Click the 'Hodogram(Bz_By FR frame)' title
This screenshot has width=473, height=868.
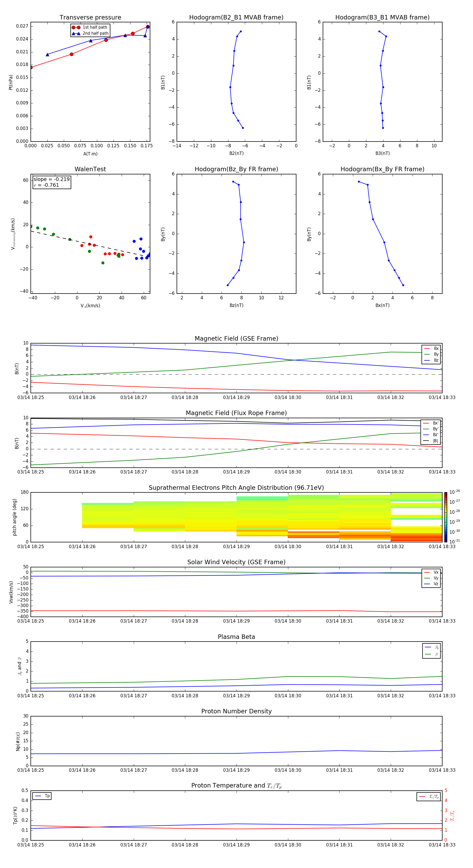[236, 169]
